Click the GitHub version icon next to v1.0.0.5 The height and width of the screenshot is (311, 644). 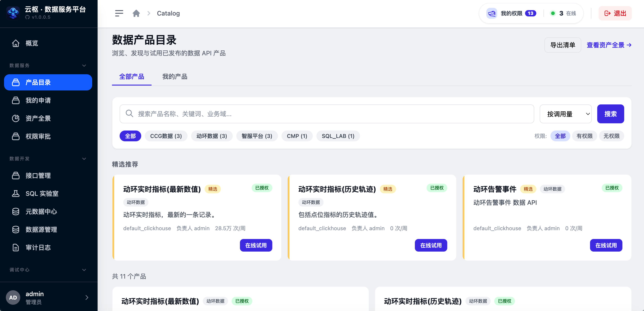click(27, 17)
